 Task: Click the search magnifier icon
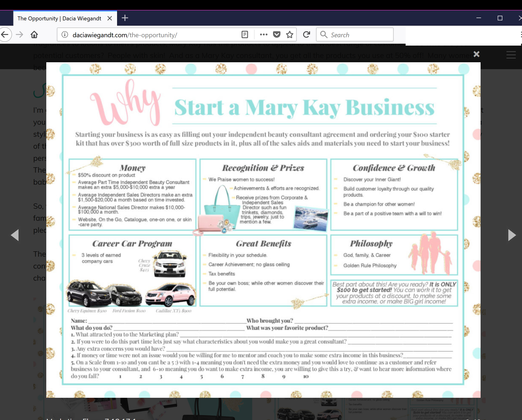coord(324,35)
